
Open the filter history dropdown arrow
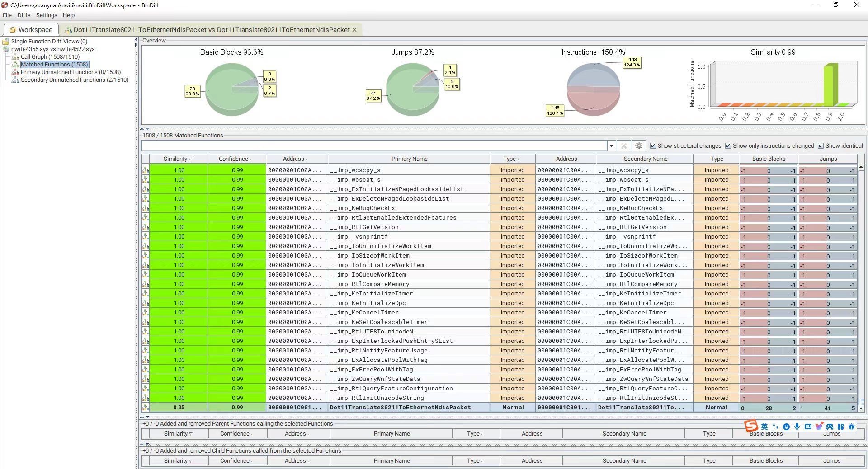pos(611,146)
